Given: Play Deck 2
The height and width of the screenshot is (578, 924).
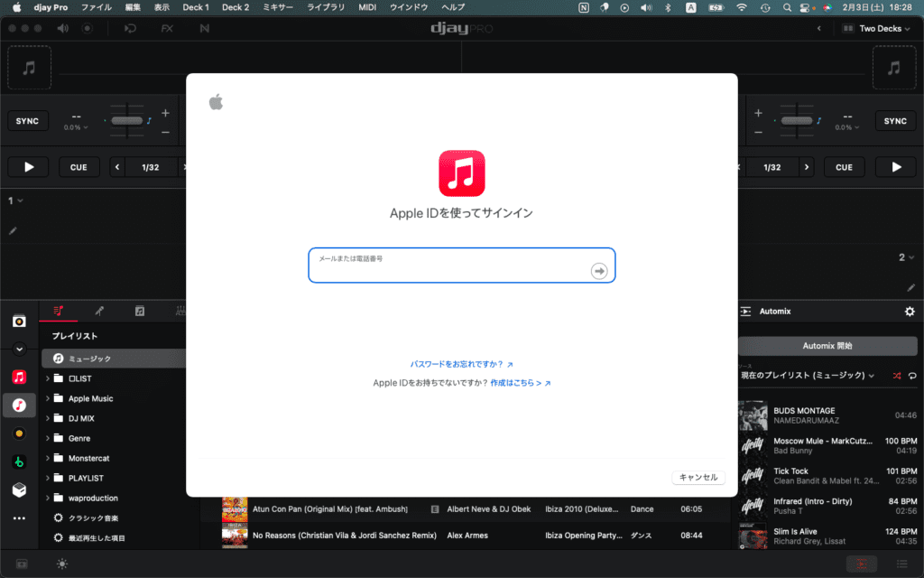Looking at the screenshot, I should point(896,167).
